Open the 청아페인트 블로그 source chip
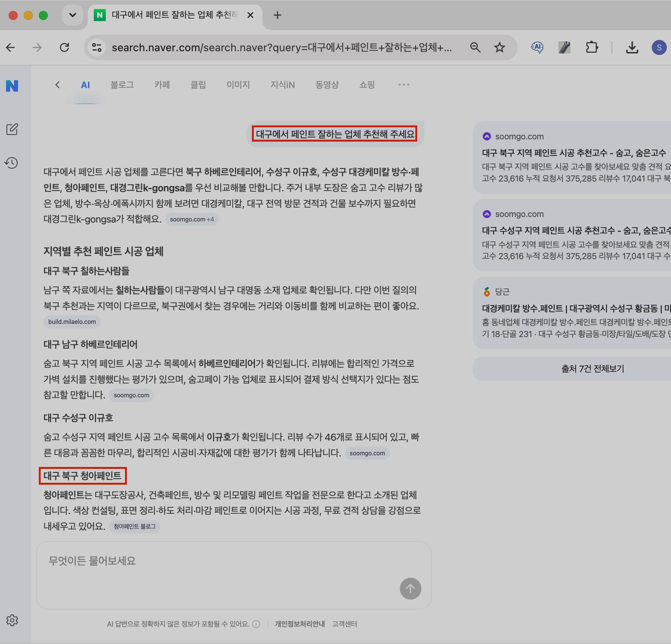671x644 pixels. (134, 526)
